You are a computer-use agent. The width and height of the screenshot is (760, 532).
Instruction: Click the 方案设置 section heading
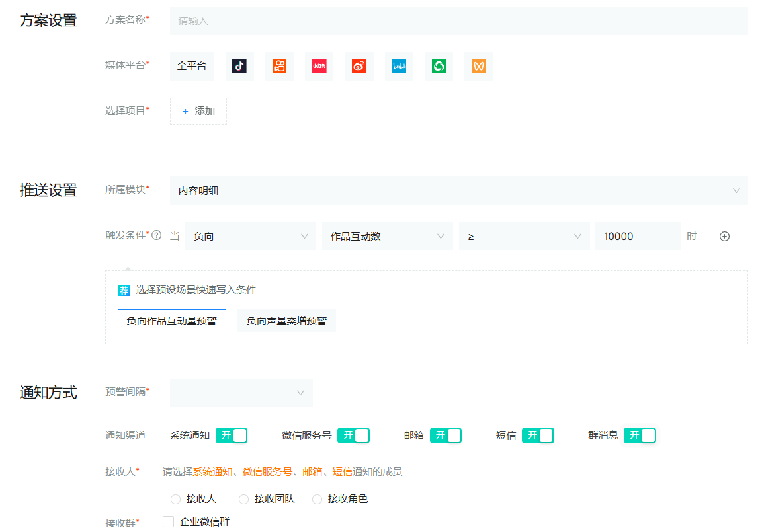48,20
